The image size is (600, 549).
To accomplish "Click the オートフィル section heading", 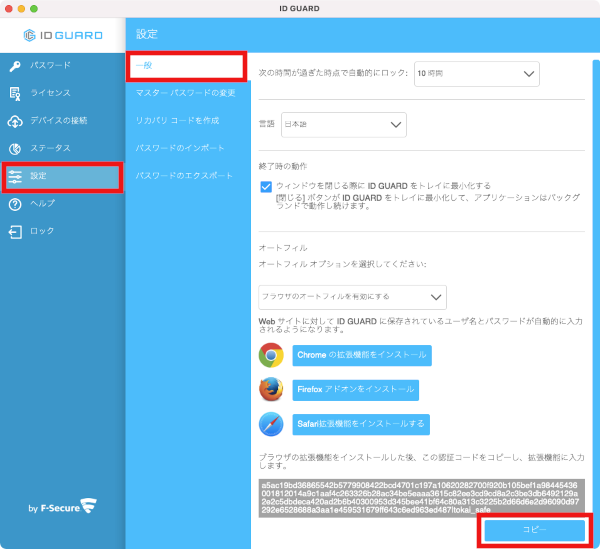I will click(x=283, y=248).
